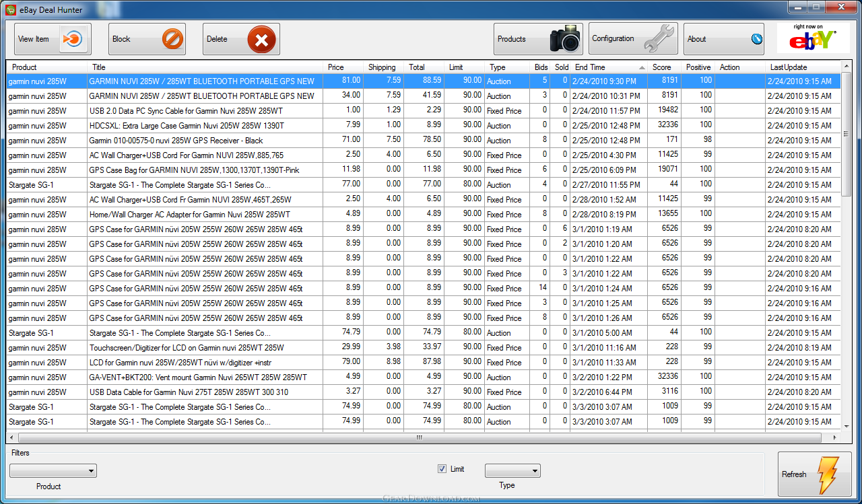Click the horizontal scrollbar thumb
The height and width of the screenshot is (504, 862).
pyautogui.click(x=418, y=437)
